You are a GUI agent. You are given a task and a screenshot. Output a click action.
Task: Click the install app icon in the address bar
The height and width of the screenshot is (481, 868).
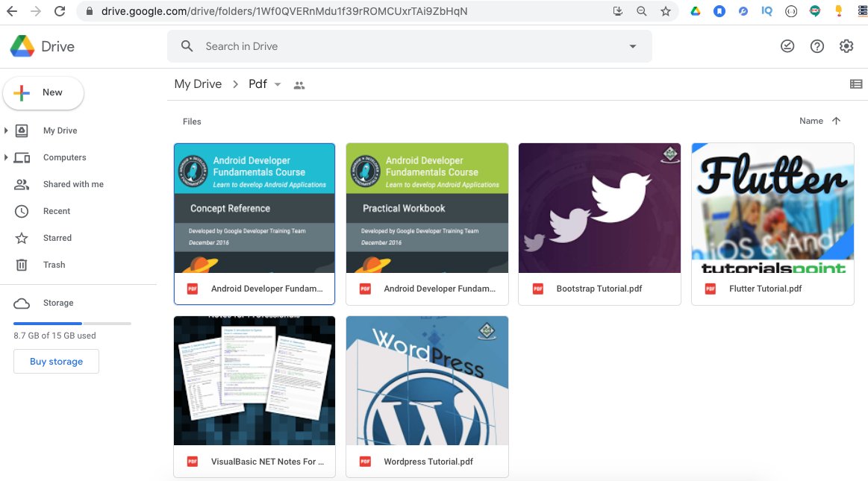pyautogui.click(x=618, y=11)
